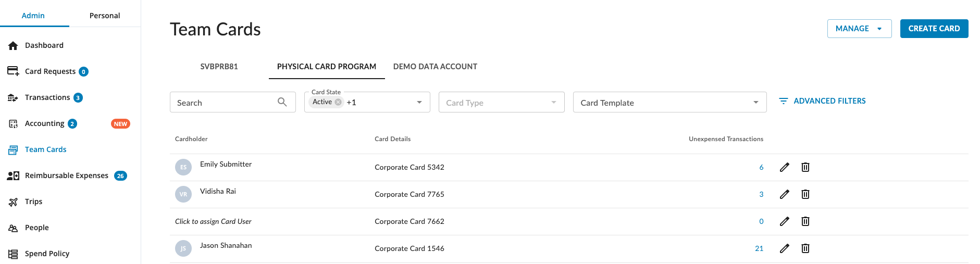Open Dashboard from the home icon
Screen dimensions: 980x264
(x=14, y=46)
